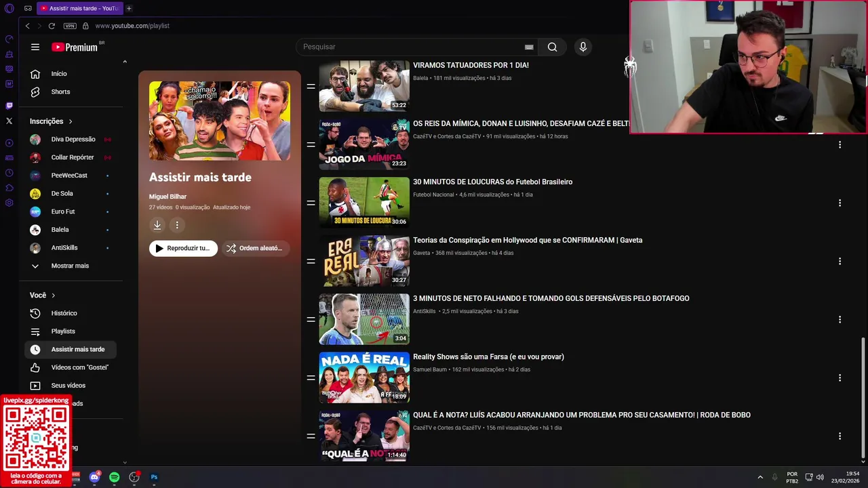Open 3 MINUTOS DE NETO FALHANDO video
Viewport: 868px width, 488px height.
[551, 298]
